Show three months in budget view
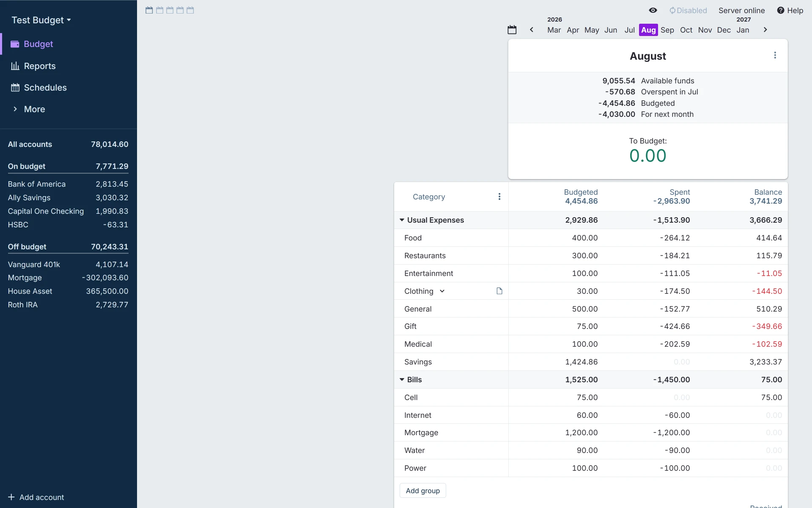The image size is (812, 508). tap(170, 10)
